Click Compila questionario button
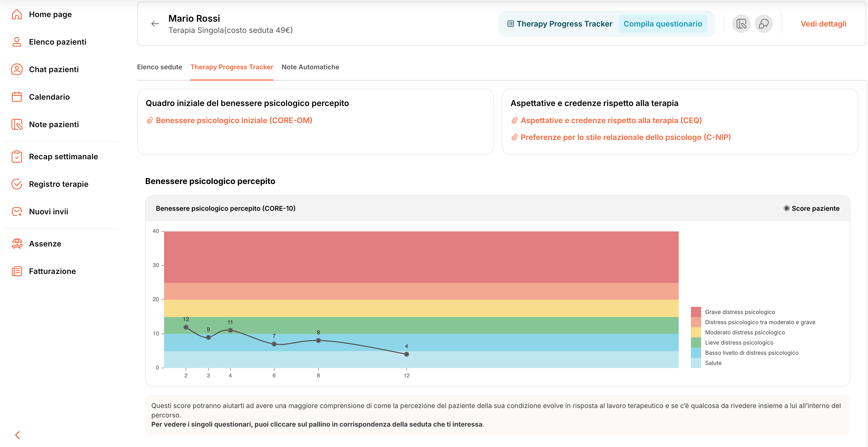The width and height of the screenshot is (868, 447). click(662, 24)
